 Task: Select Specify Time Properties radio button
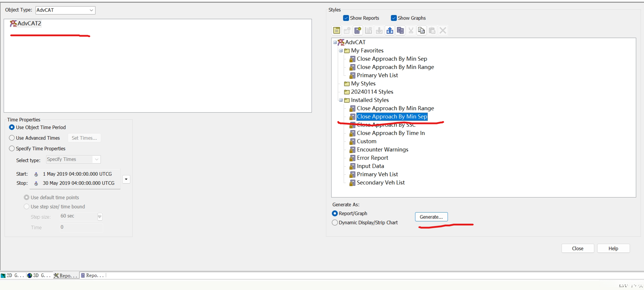tap(12, 149)
